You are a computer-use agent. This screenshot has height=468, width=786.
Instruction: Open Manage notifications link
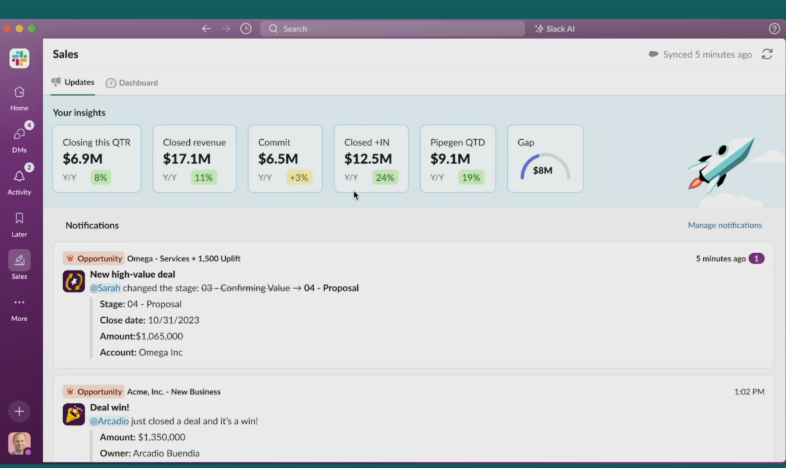[x=724, y=225]
